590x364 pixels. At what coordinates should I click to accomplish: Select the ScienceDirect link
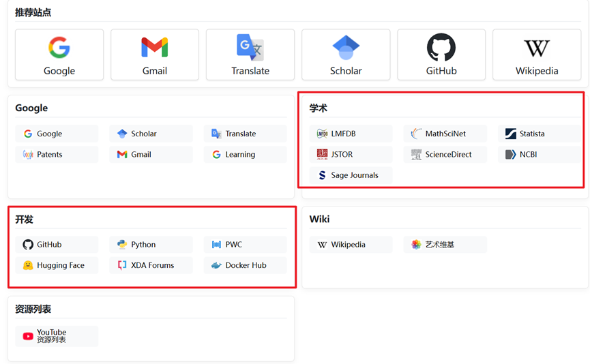448,155
